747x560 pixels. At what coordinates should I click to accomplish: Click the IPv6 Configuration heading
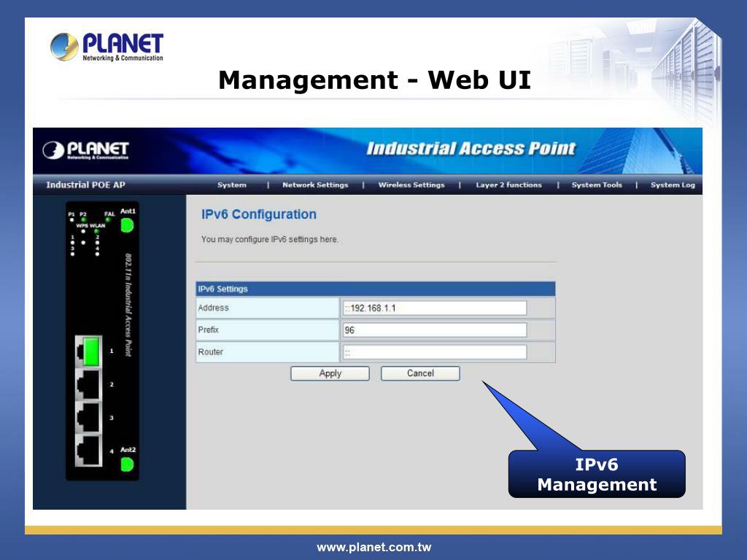(x=259, y=214)
